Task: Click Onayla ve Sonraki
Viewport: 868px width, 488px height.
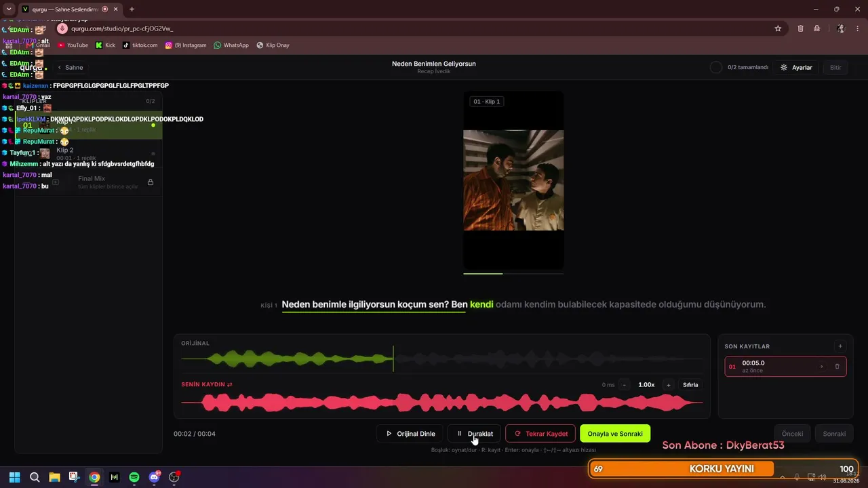Action: (615, 434)
